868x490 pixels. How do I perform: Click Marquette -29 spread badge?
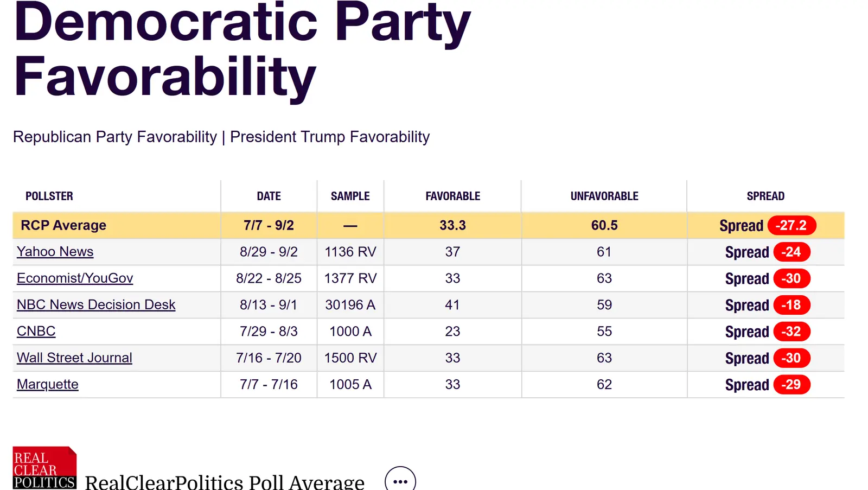[792, 385]
